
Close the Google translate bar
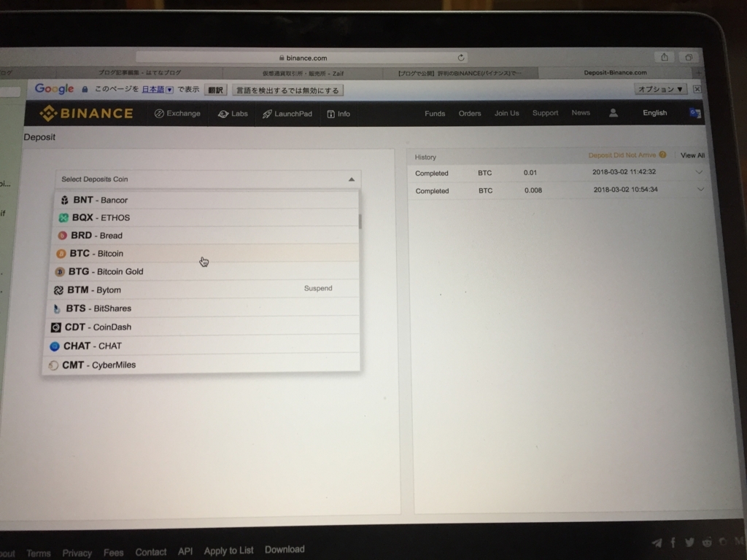(697, 89)
